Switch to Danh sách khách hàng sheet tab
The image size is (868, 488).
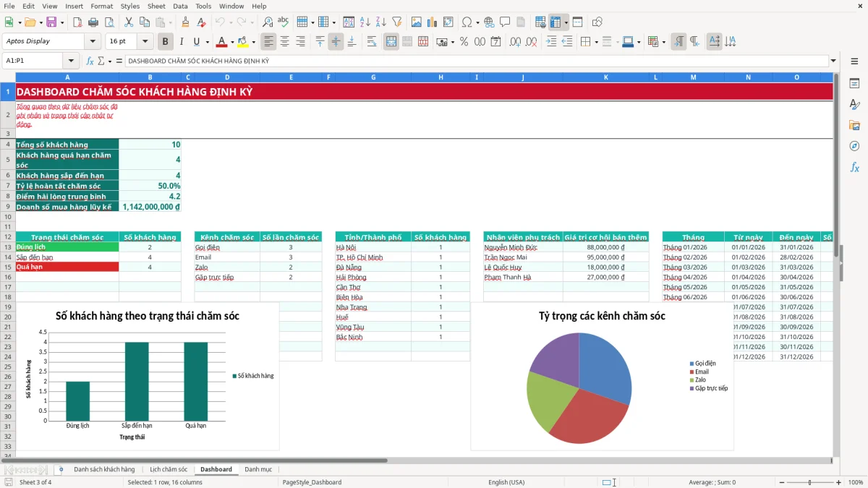104,469
